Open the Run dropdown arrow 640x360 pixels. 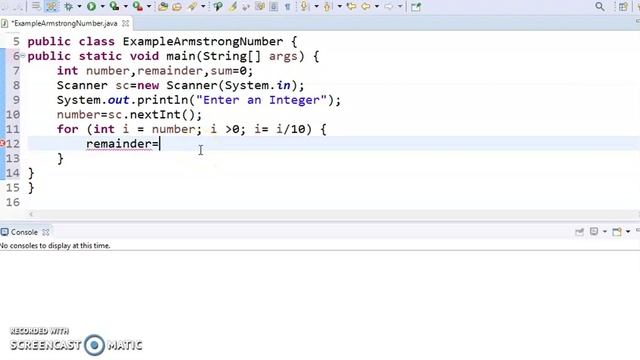(x=102, y=7)
